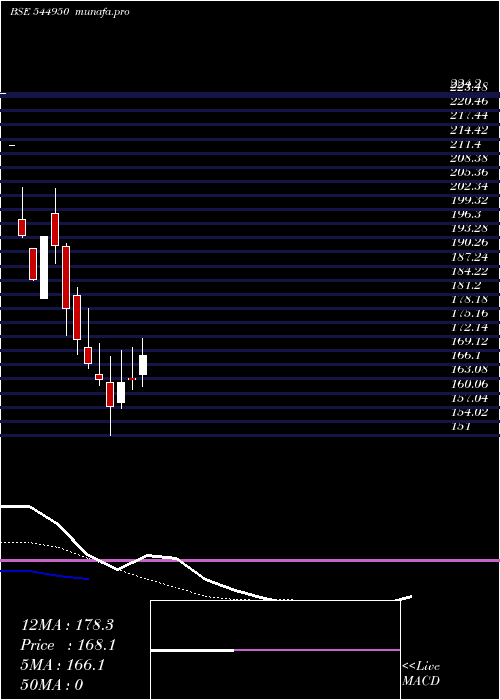Click the 172.14 price axis label
Image resolution: width=500 pixels, height=700 pixels.
click(469, 328)
